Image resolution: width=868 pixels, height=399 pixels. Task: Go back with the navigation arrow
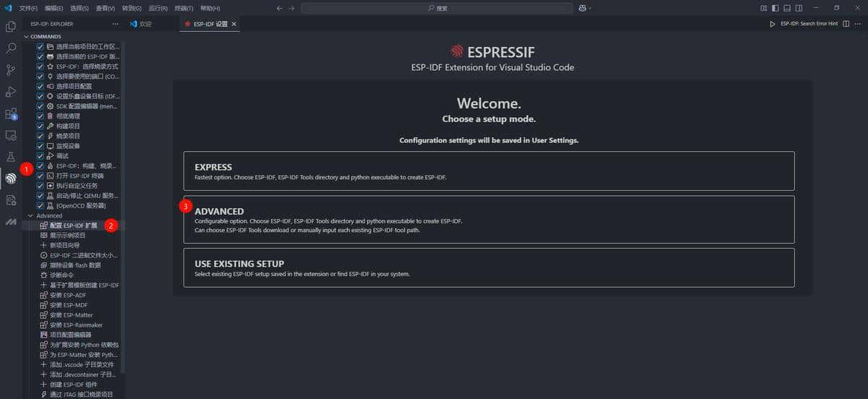click(x=279, y=8)
